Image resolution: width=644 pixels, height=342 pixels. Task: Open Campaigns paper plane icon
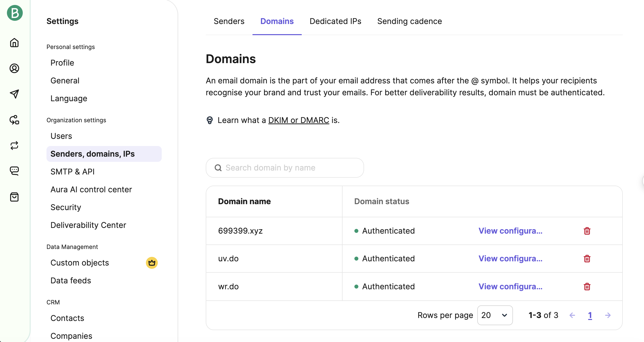tap(14, 94)
